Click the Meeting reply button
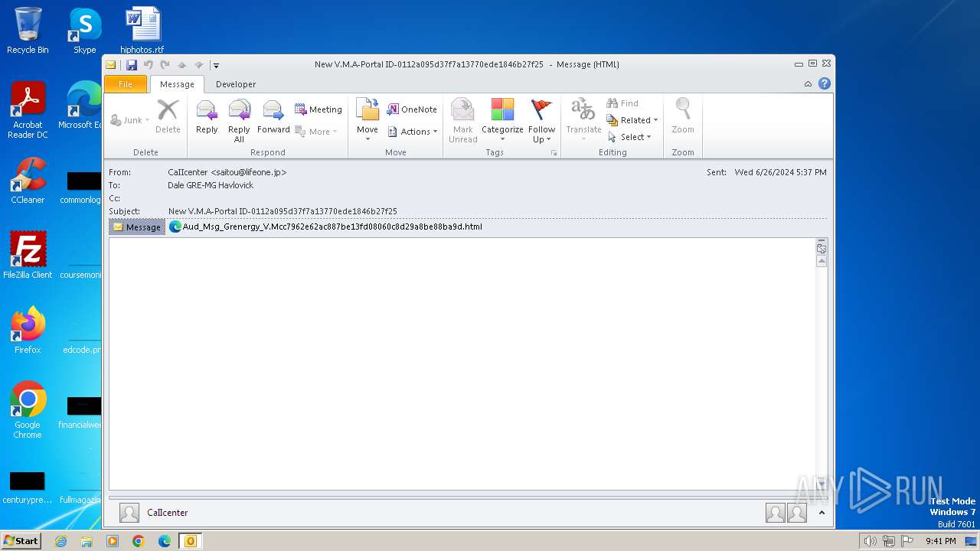The image size is (980, 551). click(318, 109)
